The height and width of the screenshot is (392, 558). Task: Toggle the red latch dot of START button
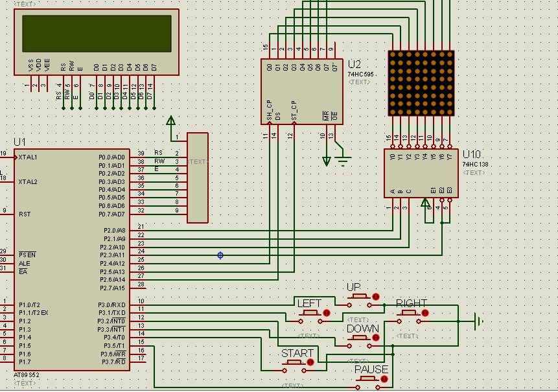[310, 362]
